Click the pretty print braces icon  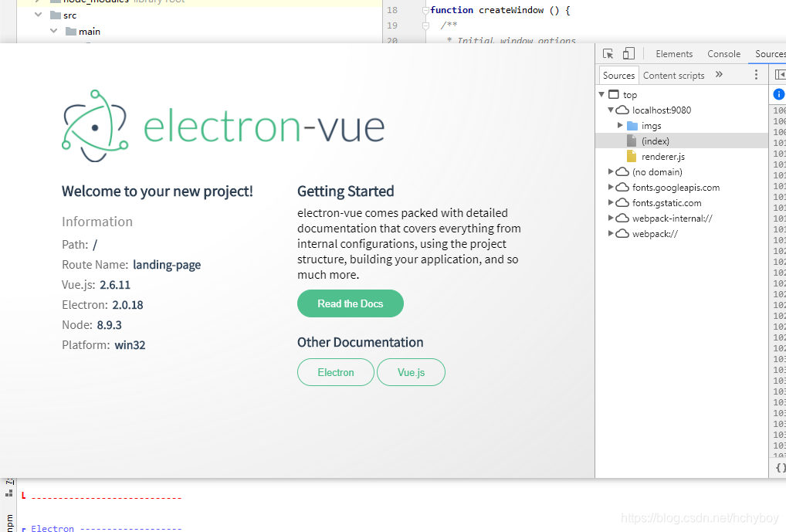pos(781,467)
